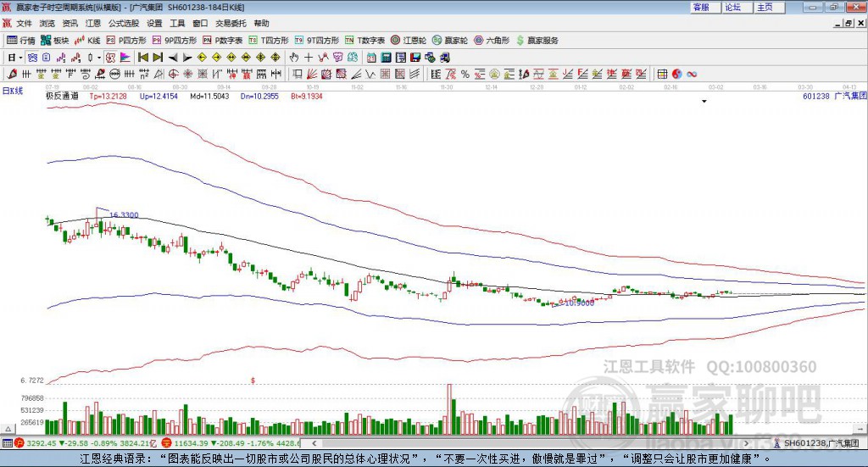
Task: Click the triangle ruler angle icon
Action: tap(159, 74)
